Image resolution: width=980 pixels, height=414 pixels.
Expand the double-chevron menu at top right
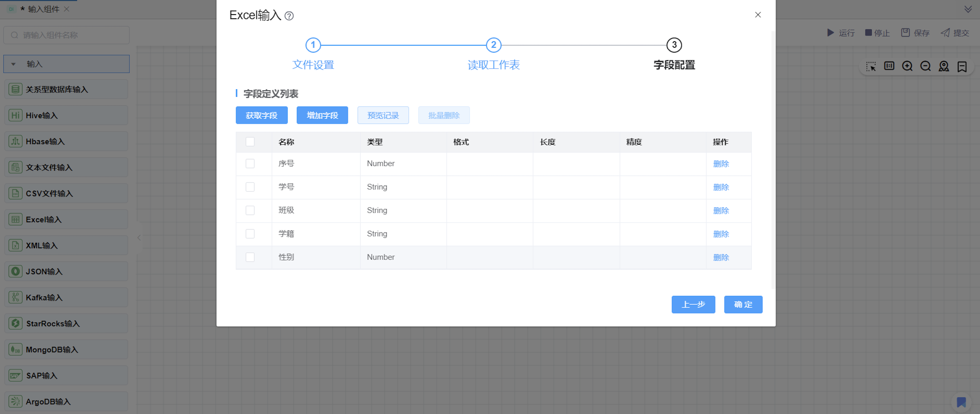968,9
